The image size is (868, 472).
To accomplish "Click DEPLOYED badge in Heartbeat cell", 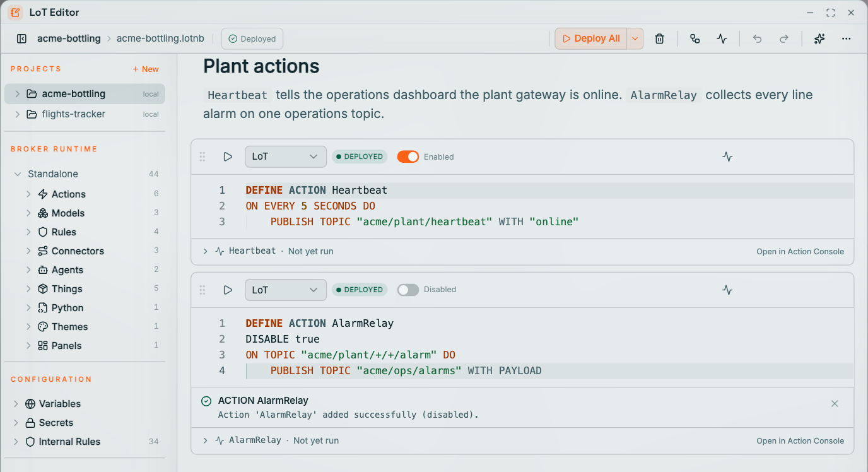I will pos(360,156).
